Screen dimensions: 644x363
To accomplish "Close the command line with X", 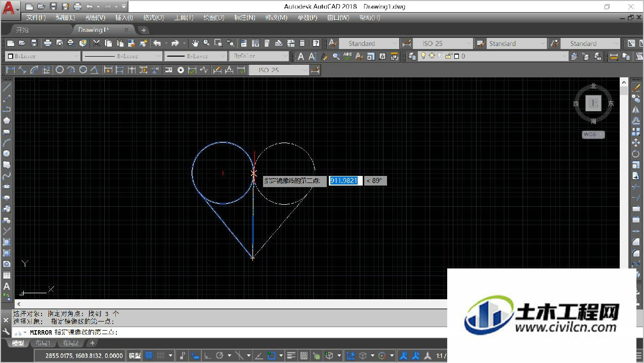I will pos(6,320).
